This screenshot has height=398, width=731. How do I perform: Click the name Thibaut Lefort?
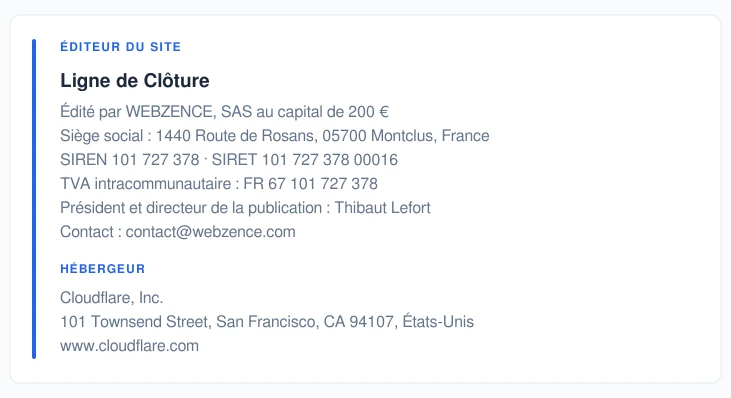pos(382,208)
